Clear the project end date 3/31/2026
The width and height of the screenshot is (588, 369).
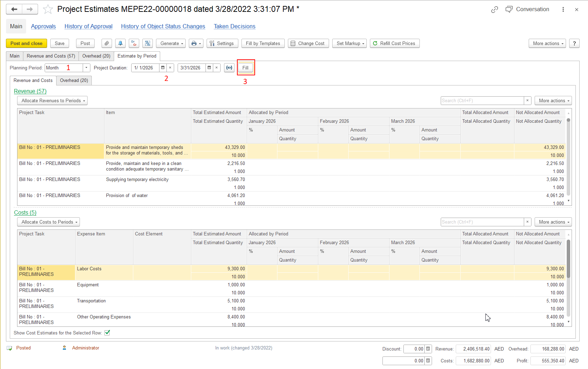tap(216, 68)
